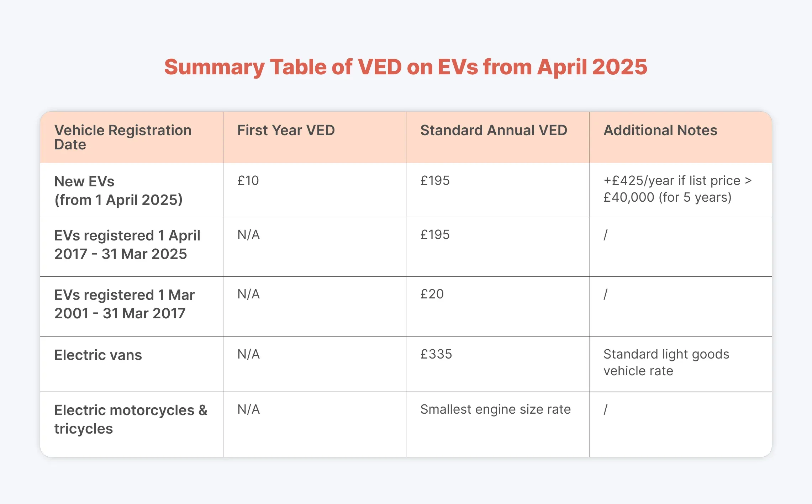The image size is (812, 504).
Task: Click £195 in the 2017–2025 row
Action: (435, 235)
